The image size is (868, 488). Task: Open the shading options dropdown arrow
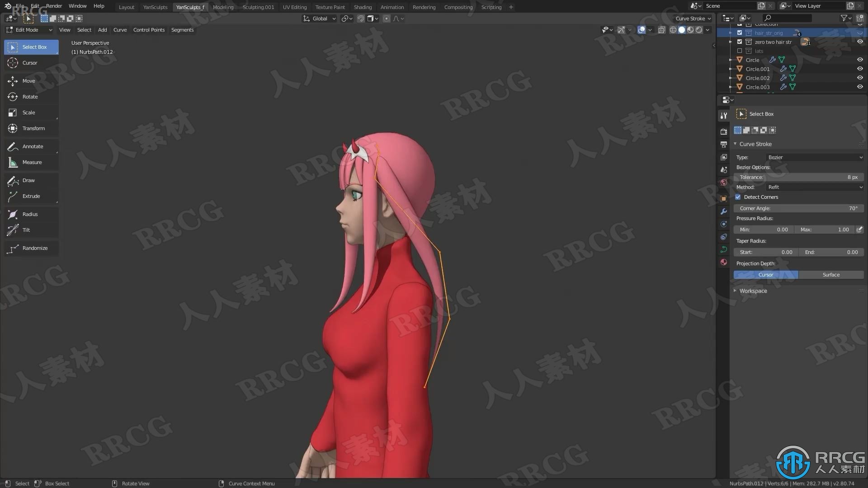coord(708,30)
